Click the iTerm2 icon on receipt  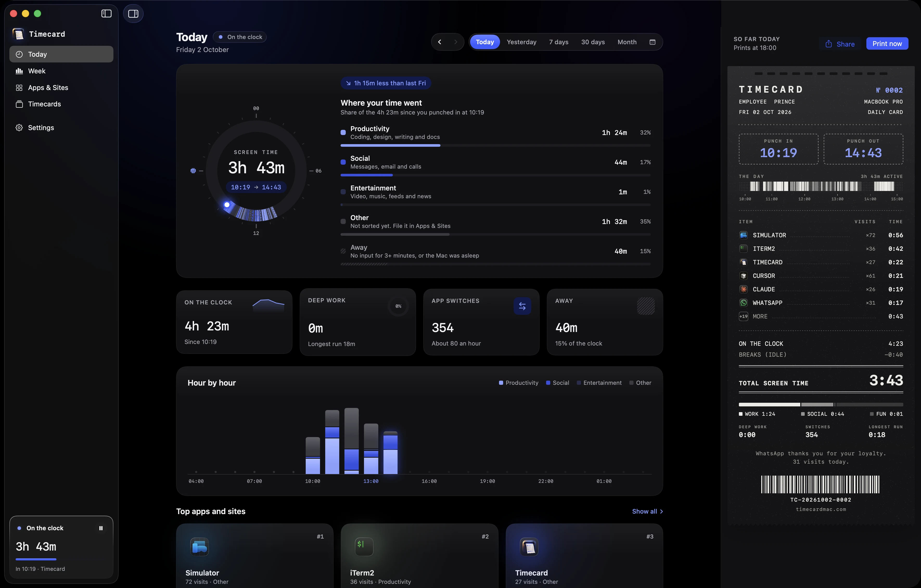(x=743, y=249)
